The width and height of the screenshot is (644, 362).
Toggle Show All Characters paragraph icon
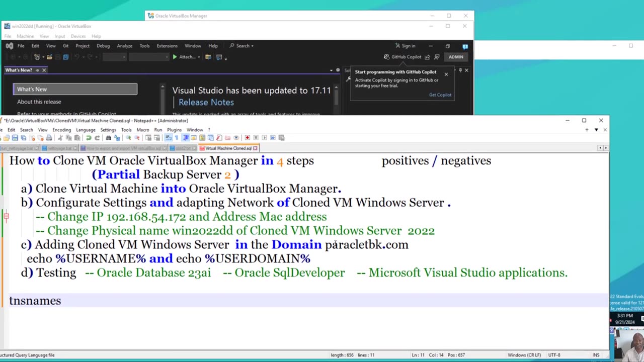pyautogui.click(x=177, y=138)
